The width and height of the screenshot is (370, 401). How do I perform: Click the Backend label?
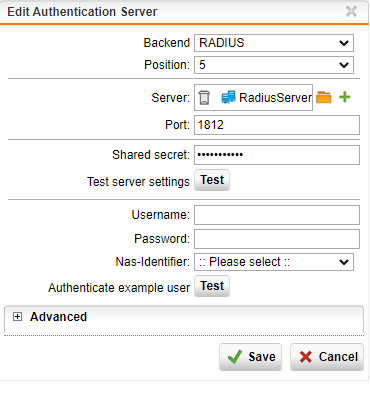(167, 43)
